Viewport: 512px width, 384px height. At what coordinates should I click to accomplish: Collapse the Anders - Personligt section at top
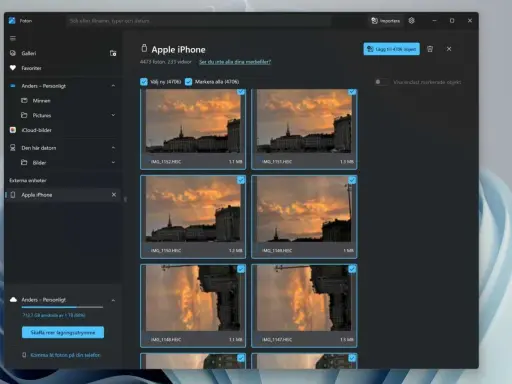pos(113,86)
